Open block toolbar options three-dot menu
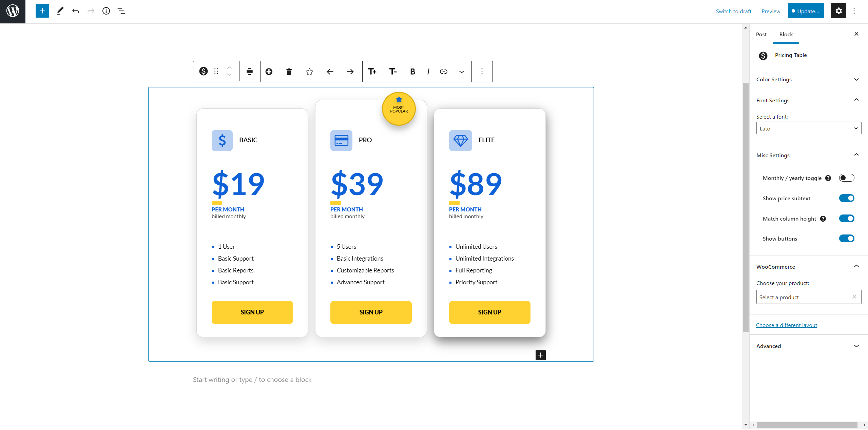This screenshot has height=430, width=868. [x=482, y=71]
